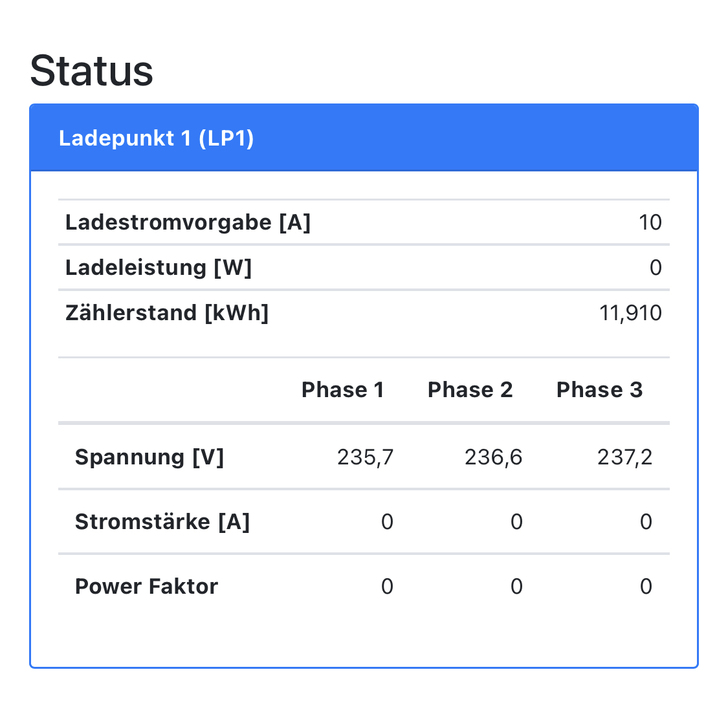
Task: Click the Ladeleistung [W] label
Action: tap(159, 268)
